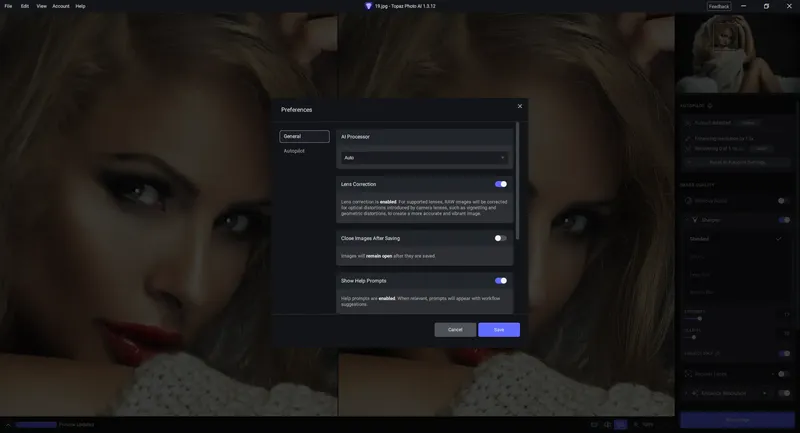Open the zoom percentage dropdown
The height and width of the screenshot is (433, 800).
coord(648,424)
